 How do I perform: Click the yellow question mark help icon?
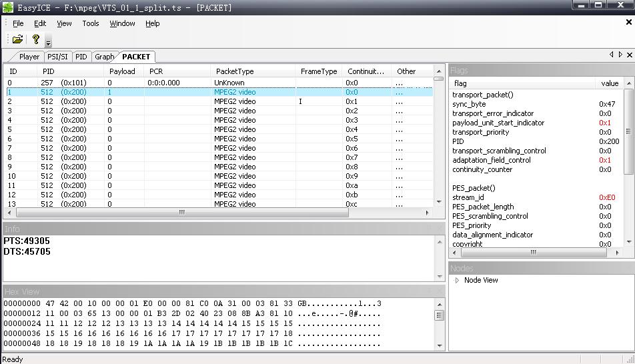[35, 39]
